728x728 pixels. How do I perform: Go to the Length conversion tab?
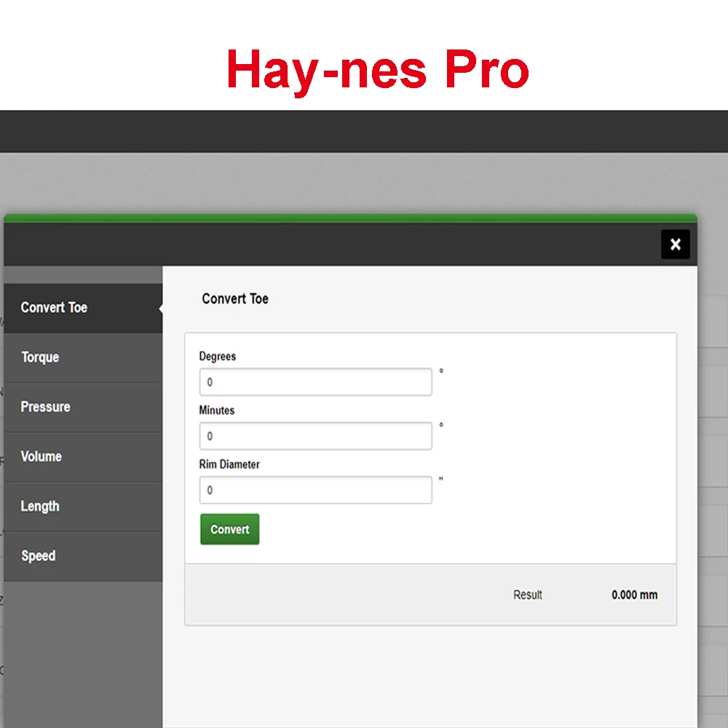coord(83,507)
